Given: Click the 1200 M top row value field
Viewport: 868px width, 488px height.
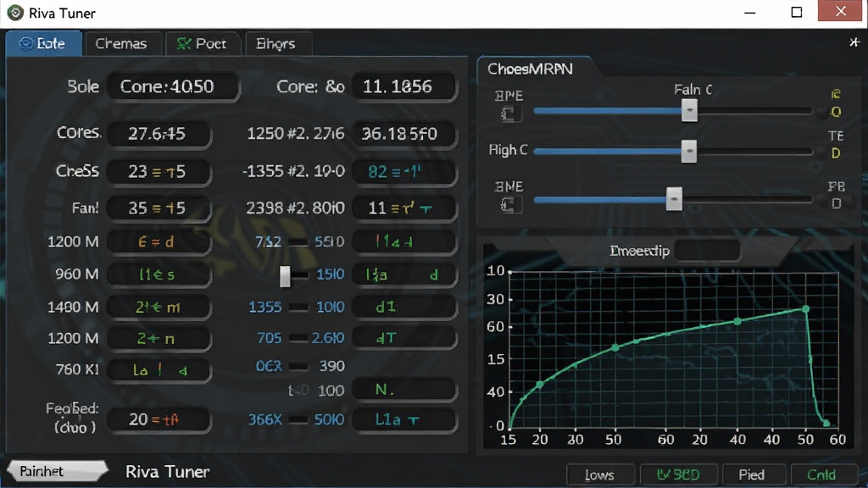Looking at the screenshot, I should click(159, 241).
